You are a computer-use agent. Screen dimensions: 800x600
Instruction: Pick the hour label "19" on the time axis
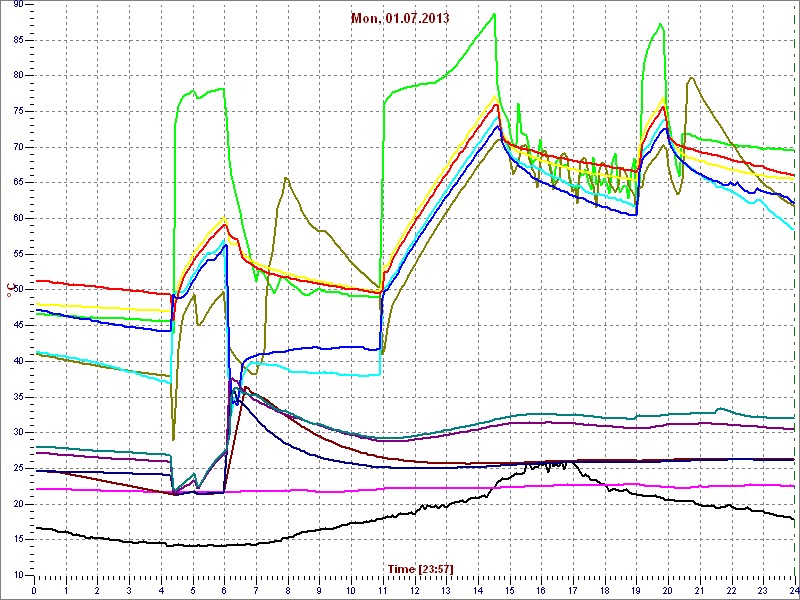click(x=635, y=588)
